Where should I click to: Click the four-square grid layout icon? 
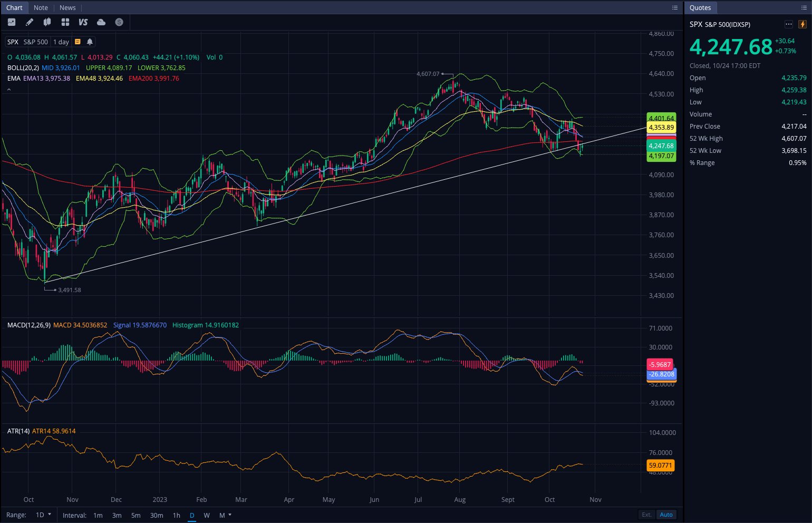[x=65, y=22]
